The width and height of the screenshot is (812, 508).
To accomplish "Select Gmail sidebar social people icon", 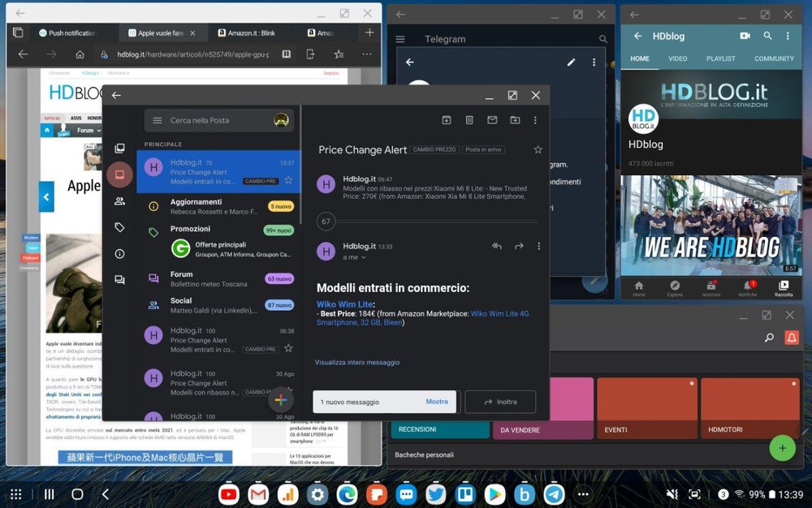I will coord(119,201).
